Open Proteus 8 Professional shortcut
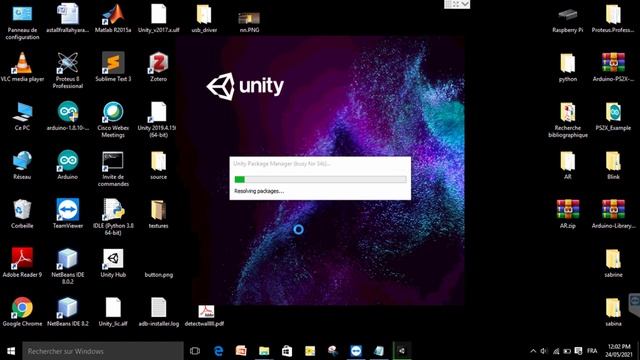Viewport: 640px width, 360px height. [68, 71]
